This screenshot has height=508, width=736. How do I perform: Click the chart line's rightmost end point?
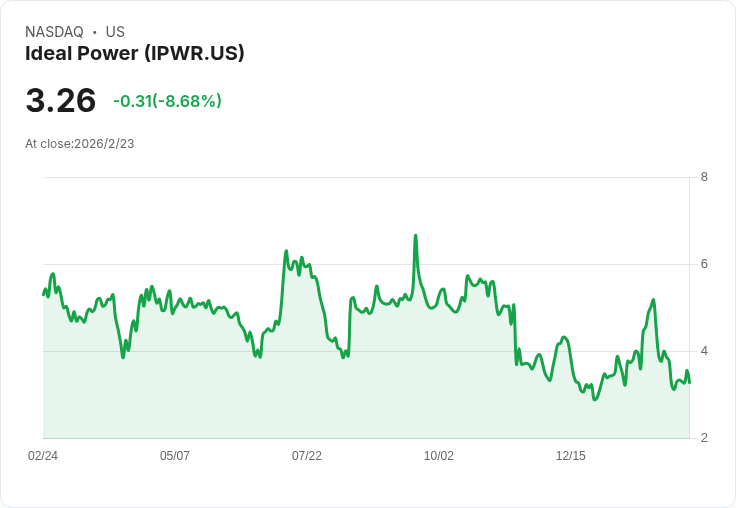pyautogui.click(x=689, y=383)
